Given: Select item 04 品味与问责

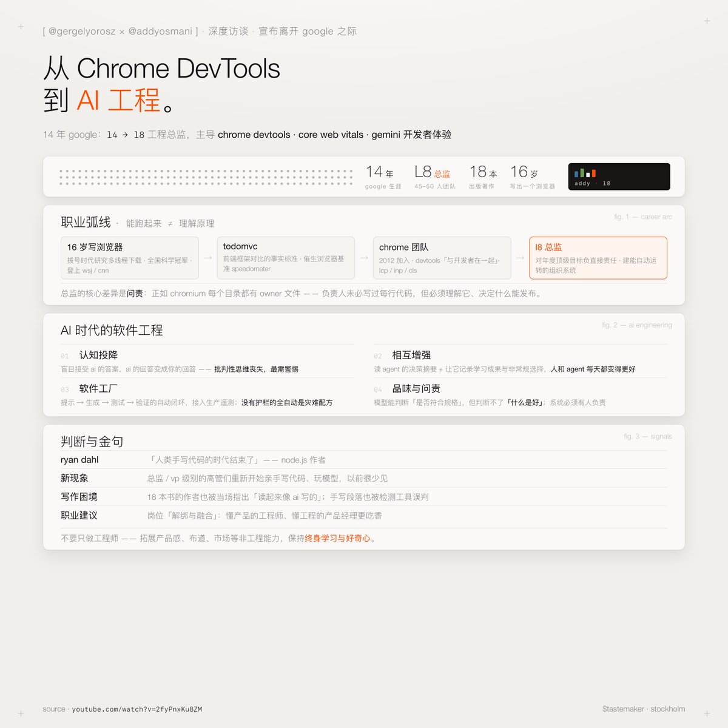Looking at the screenshot, I should click(521, 395).
